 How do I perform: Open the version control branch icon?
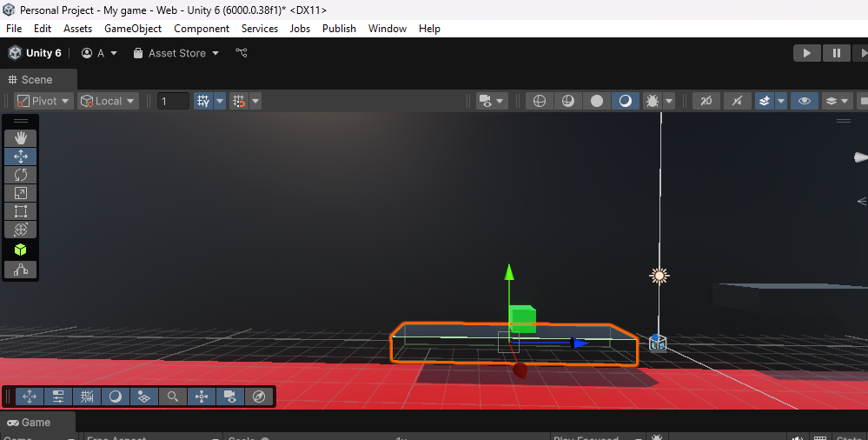[242, 53]
